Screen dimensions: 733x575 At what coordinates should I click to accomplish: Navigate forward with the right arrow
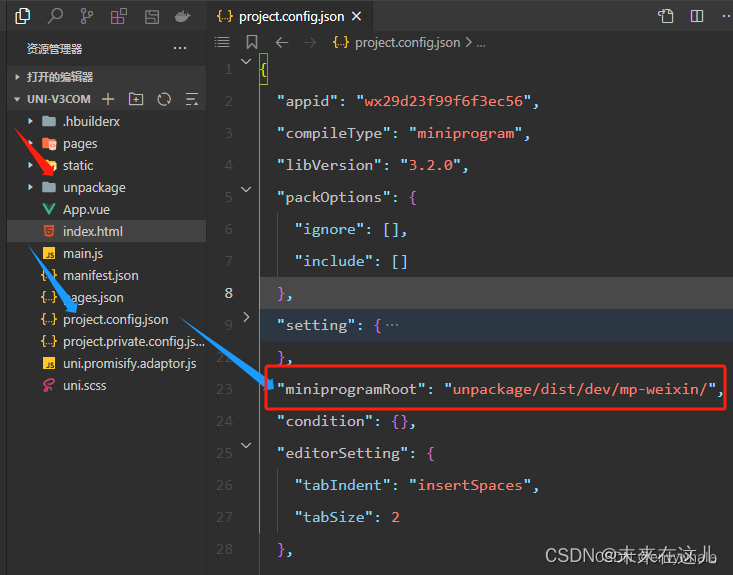310,43
